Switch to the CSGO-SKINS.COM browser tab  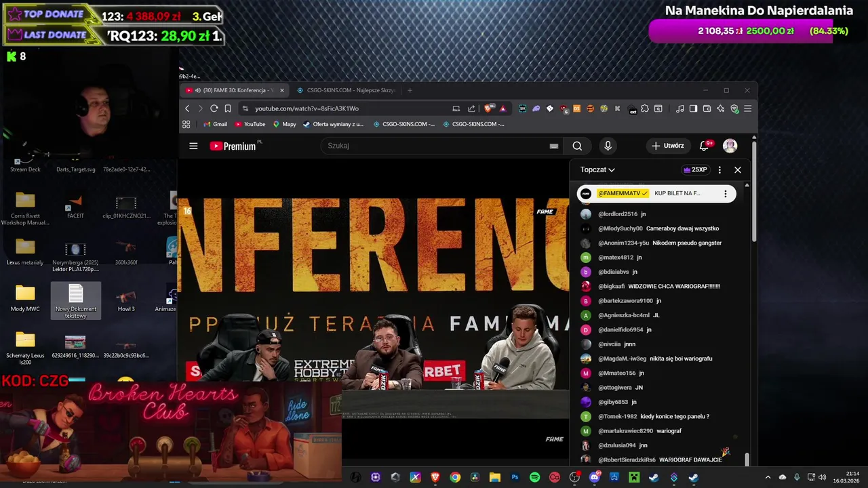coord(346,90)
